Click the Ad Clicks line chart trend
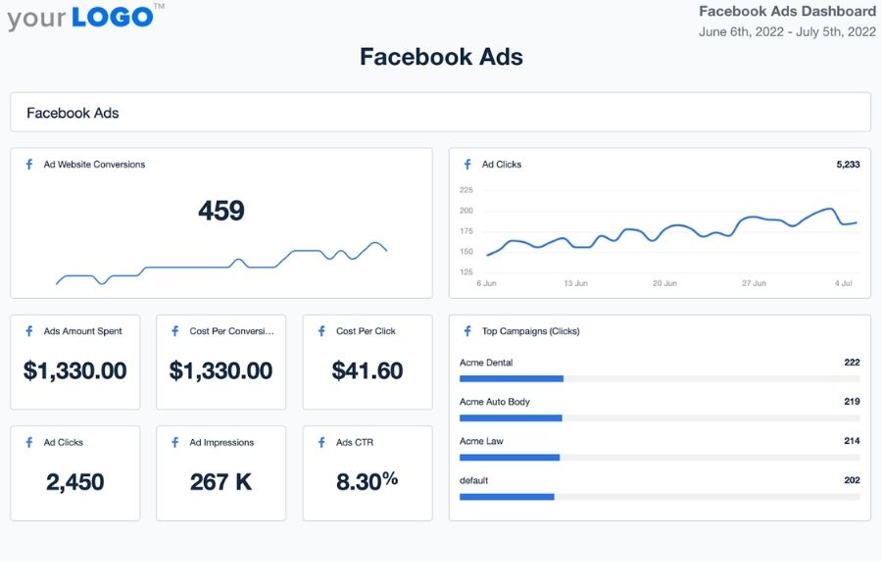The image size is (882, 588). point(671,232)
